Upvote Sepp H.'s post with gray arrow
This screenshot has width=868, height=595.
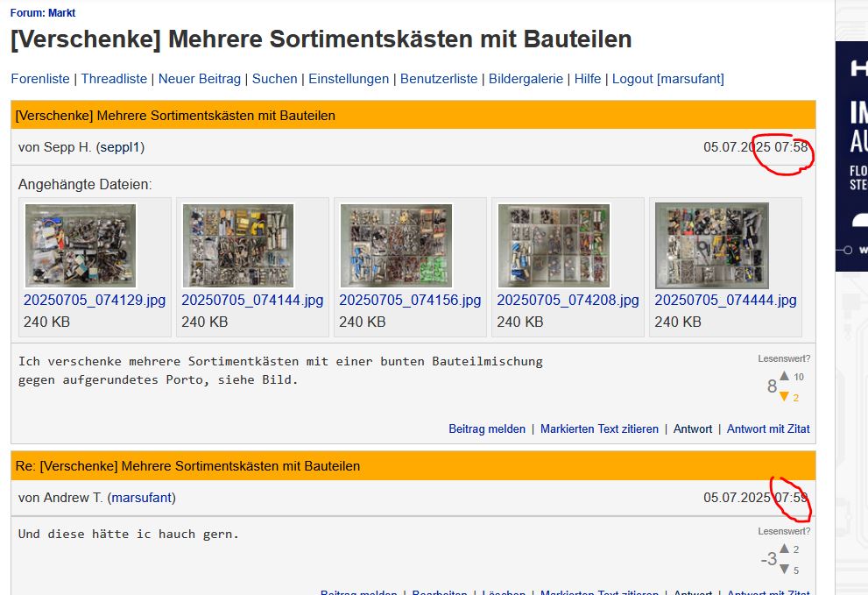click(x=784, y=376)
